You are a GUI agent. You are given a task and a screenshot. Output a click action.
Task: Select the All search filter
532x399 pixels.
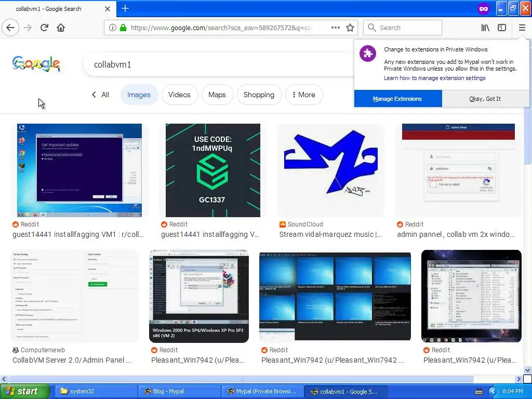coord(105,95)
